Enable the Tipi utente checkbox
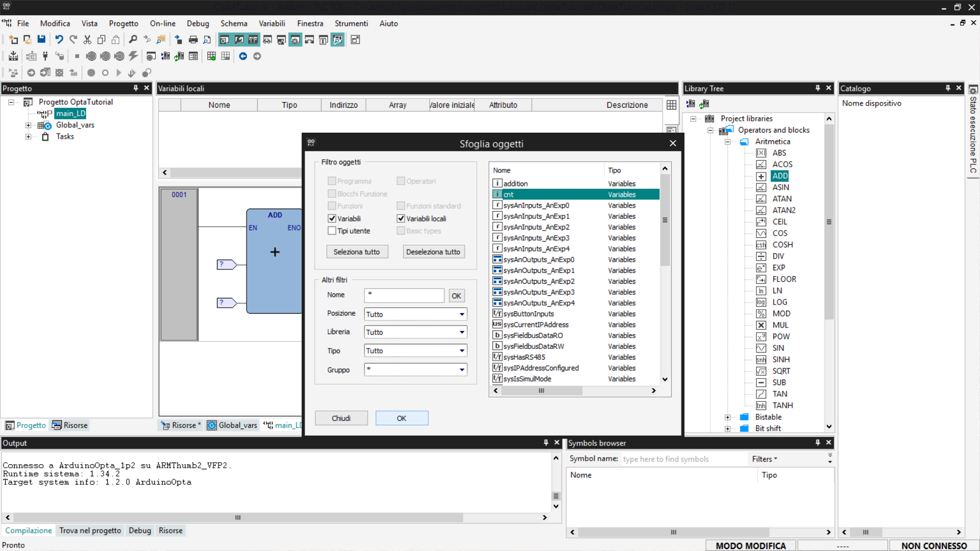 click(332, 231)
